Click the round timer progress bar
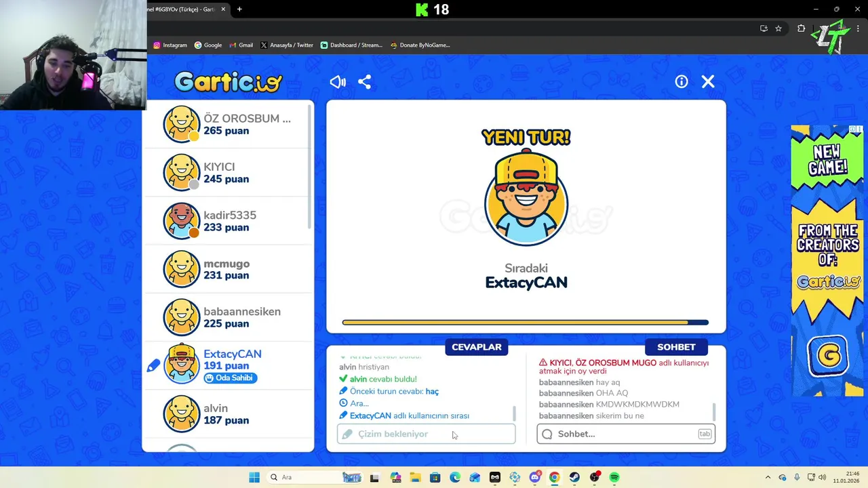This screenshot has height=488, width=868. tap(526, 323)
